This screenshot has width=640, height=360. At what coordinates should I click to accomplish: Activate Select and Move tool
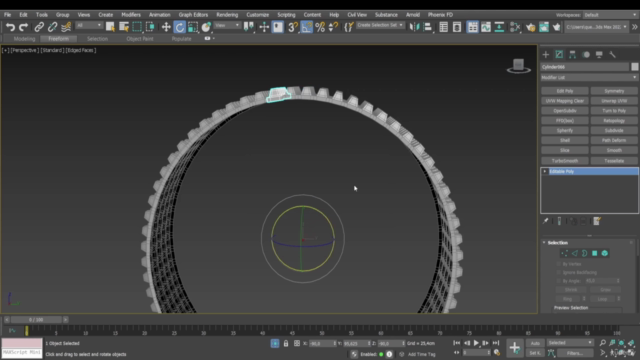[166, 27]
